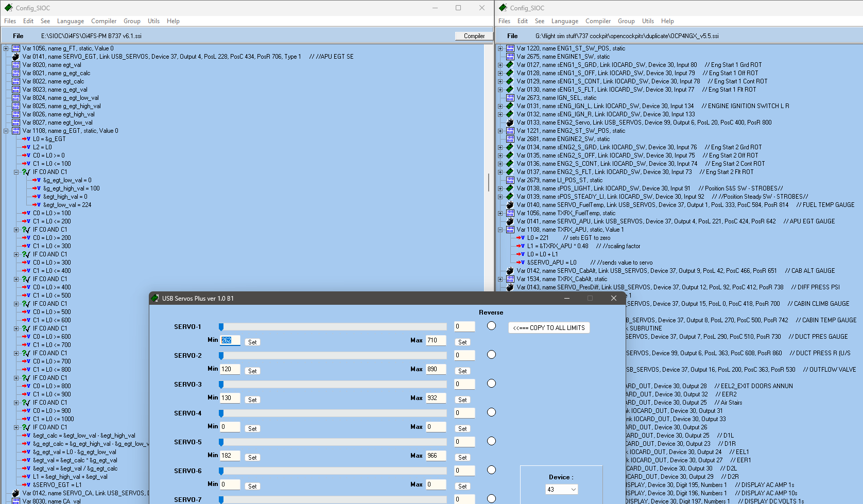Open the Compiler menu in the right window
Image resolution: width=863 pixels, height=504 pixels.
coord(598,21)
